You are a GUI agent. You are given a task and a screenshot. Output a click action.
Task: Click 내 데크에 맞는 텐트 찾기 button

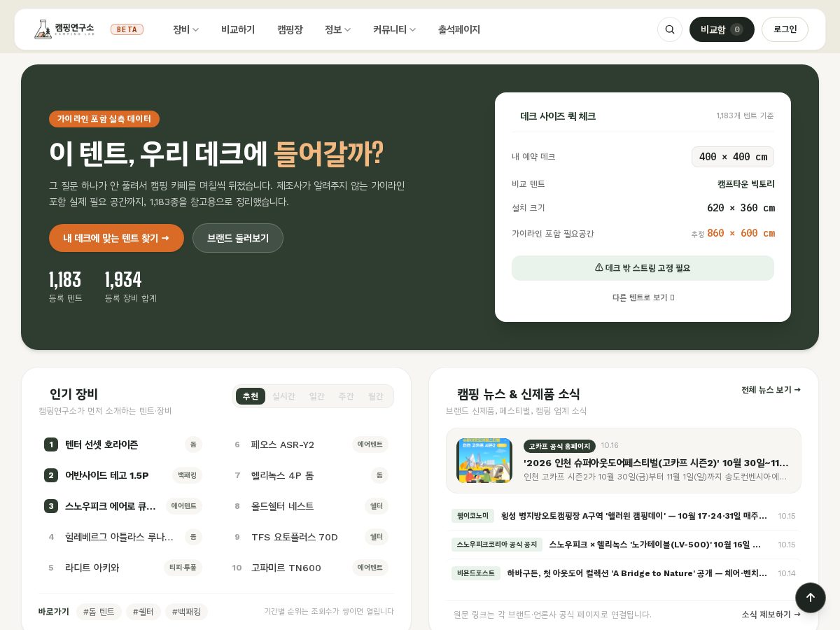116,238
